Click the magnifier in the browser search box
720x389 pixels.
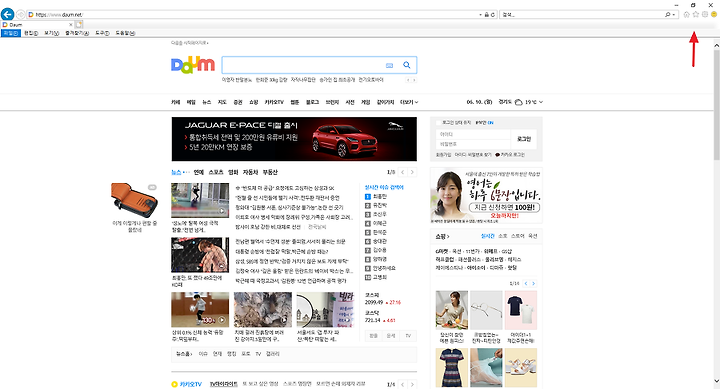coord(668,15)
